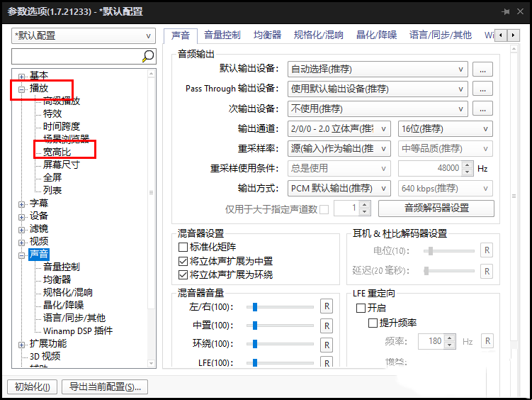Click 导出当前配置(S)... button
Viewport: 532px width, 400px height.
tap(105, 387)
